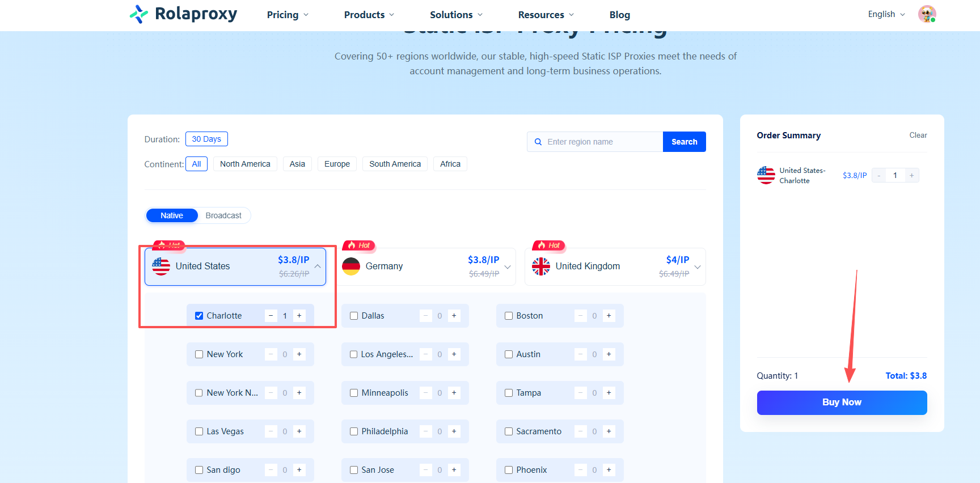Increase San Jose quantity with plus button
Viewport: 980px width, 483px height.
pos(454,470)
